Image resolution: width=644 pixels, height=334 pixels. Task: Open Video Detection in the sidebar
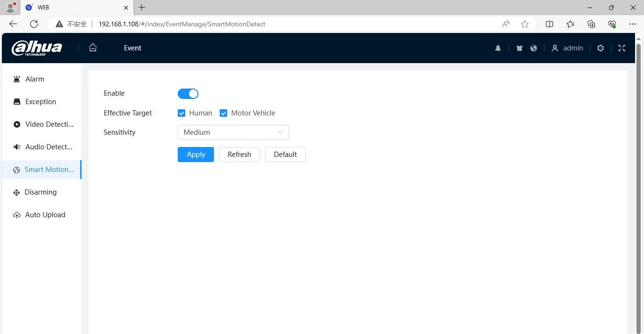49,124
